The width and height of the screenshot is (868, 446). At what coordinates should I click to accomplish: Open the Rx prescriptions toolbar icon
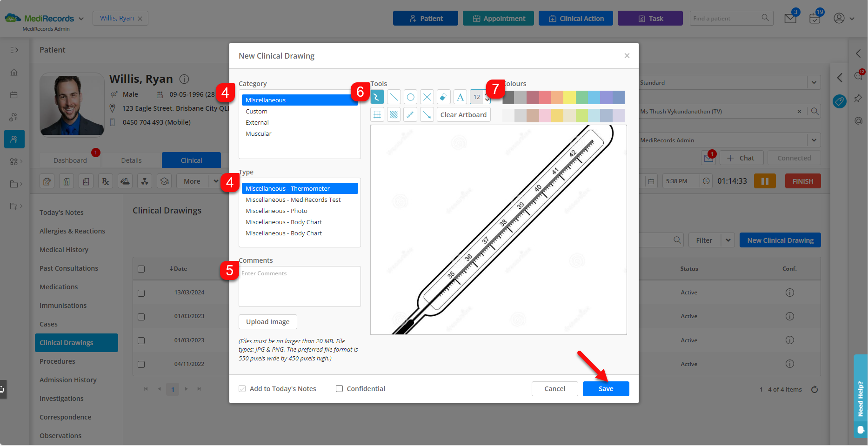[x=105, y=181]
